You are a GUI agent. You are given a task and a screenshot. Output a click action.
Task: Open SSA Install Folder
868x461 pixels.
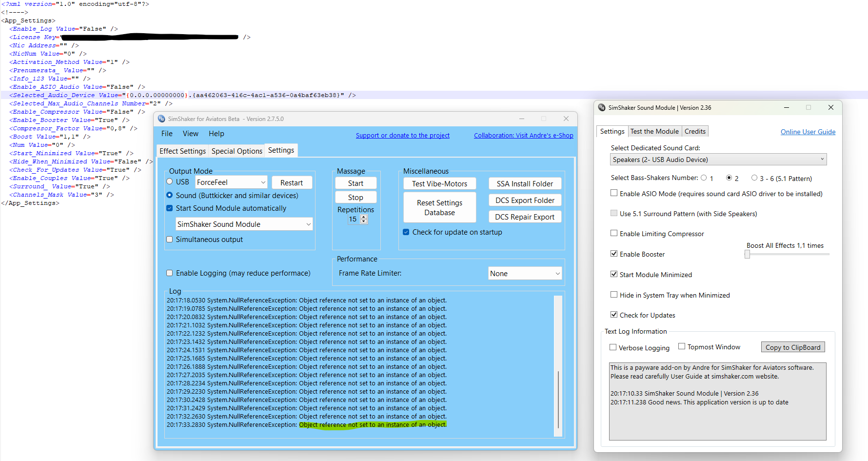525,184
